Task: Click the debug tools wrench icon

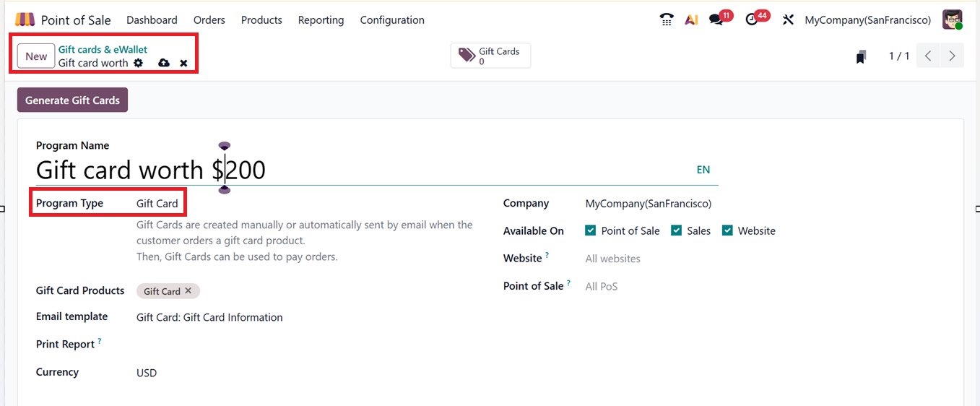Action: 788,20
